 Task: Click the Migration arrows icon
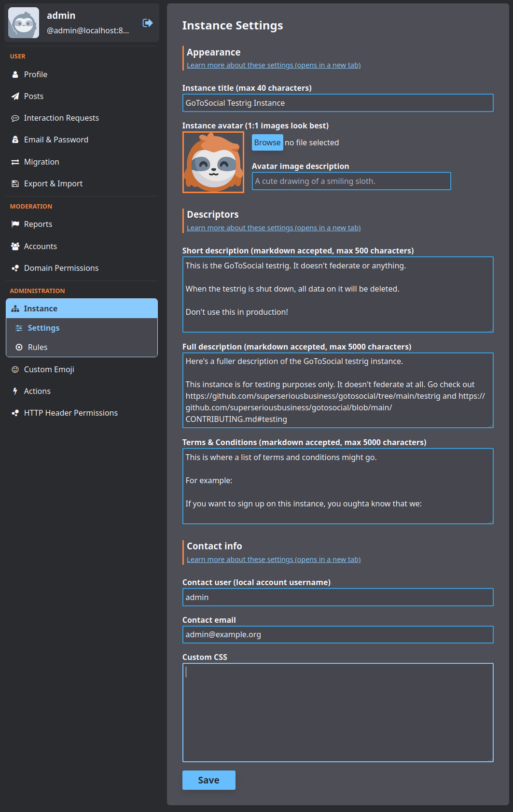pos(15,162)
